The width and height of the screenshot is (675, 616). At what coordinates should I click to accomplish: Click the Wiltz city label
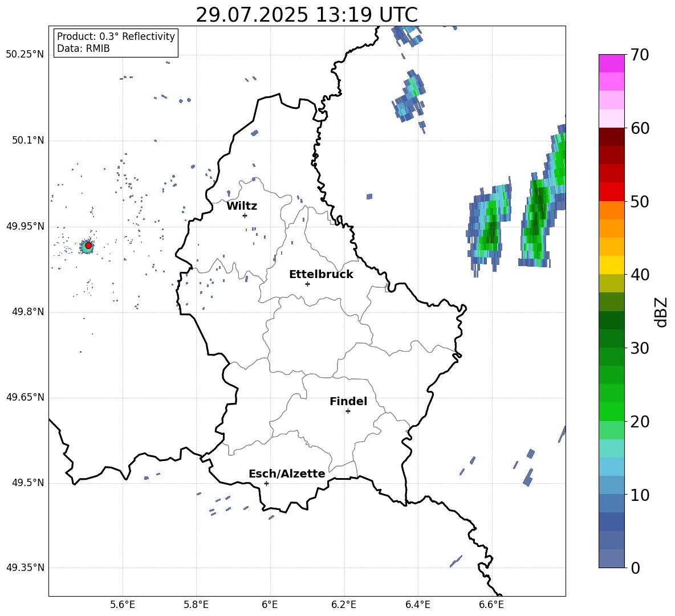242,206
